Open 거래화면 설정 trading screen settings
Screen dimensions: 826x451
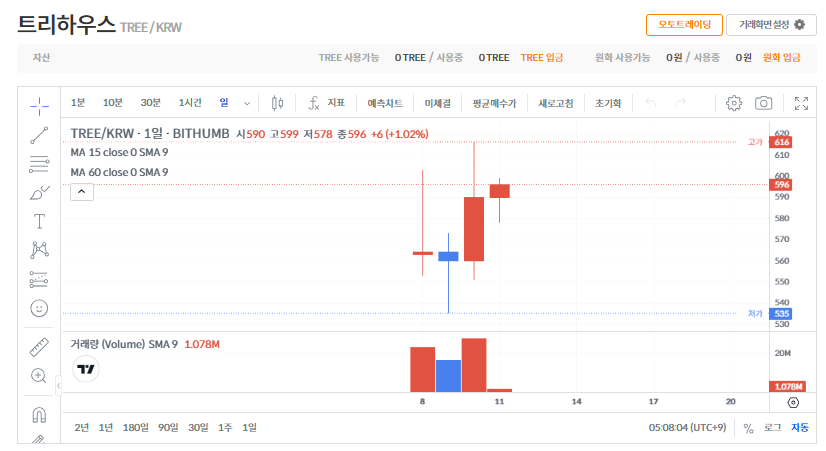771,25
